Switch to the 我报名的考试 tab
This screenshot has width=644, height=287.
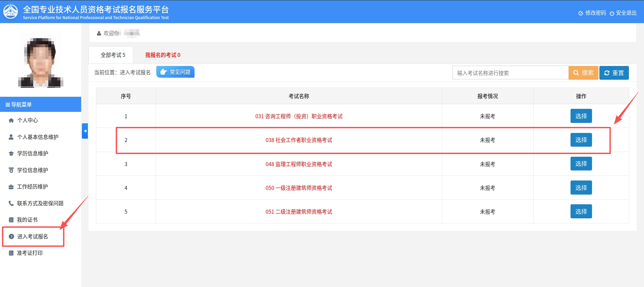(163, 55)
